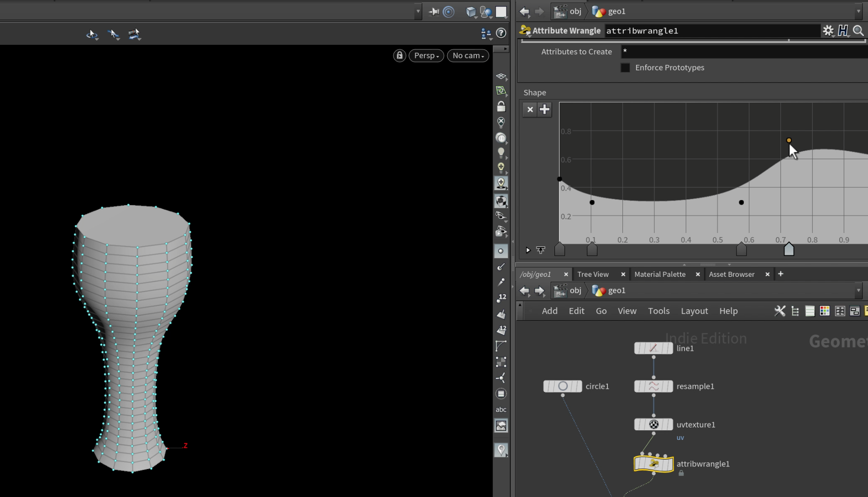This screenshot has width=868, height=497.
Task: Enable the Enforce Prototypes checkbox
Action: click(625, 67)
